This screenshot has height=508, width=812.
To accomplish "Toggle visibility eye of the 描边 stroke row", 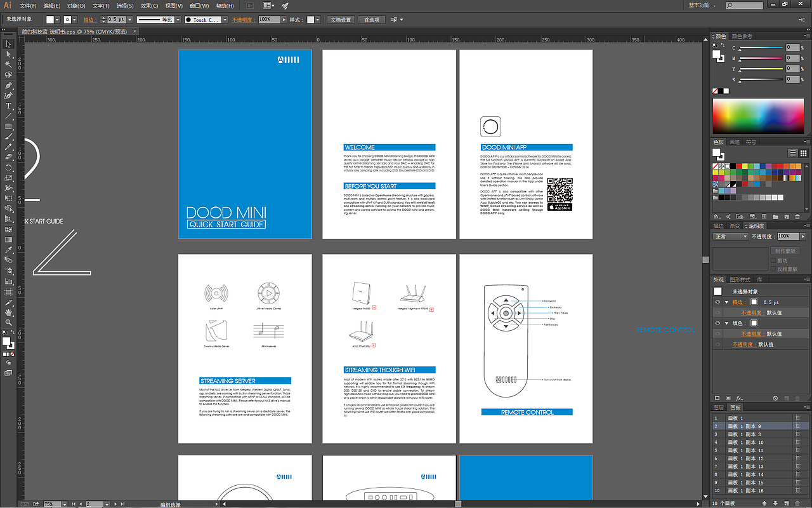I will (x=717, y=302).
